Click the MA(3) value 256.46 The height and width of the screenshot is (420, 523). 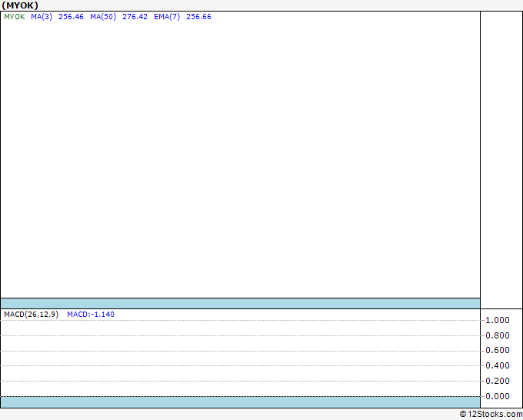click(71, 17)
